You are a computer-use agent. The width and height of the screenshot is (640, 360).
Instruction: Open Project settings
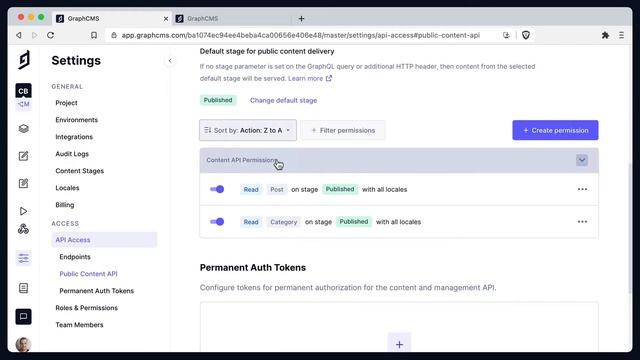(66, 103)
